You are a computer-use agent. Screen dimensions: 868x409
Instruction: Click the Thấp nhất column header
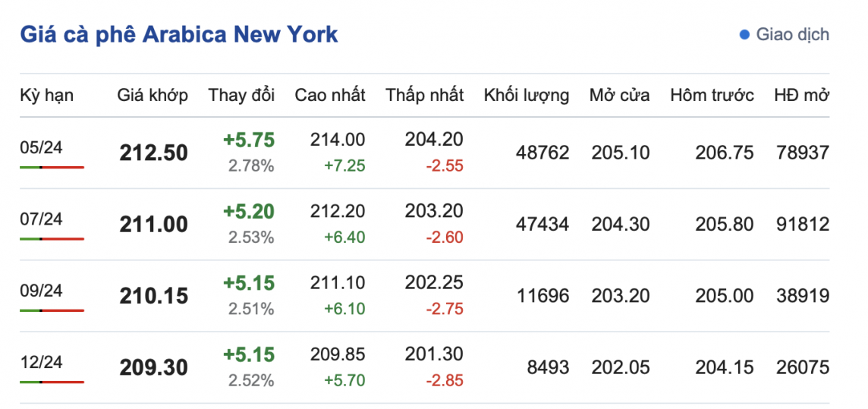(425, 96)
